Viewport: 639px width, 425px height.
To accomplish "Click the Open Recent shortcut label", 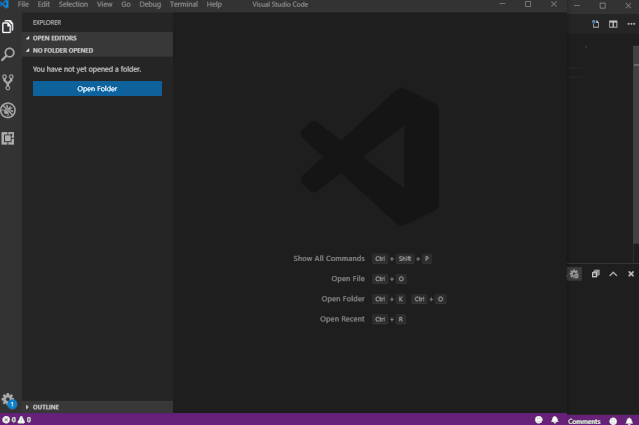I will 342,319.
